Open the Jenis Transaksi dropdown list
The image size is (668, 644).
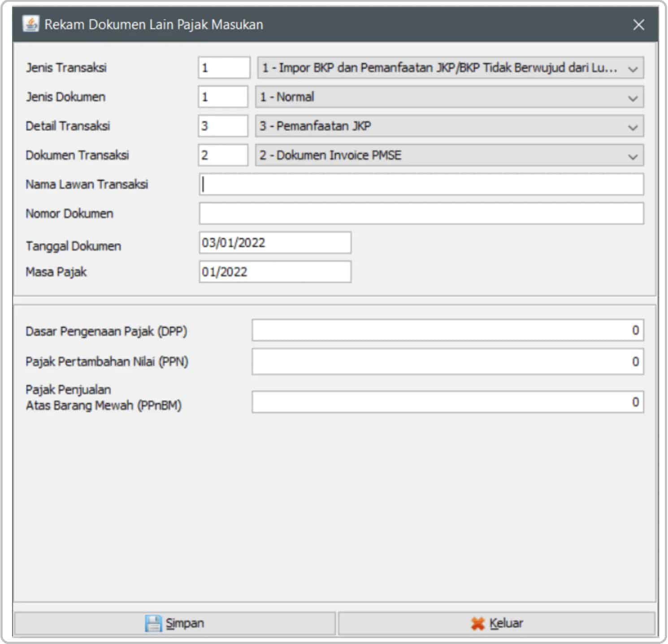(x=451, y=68)
